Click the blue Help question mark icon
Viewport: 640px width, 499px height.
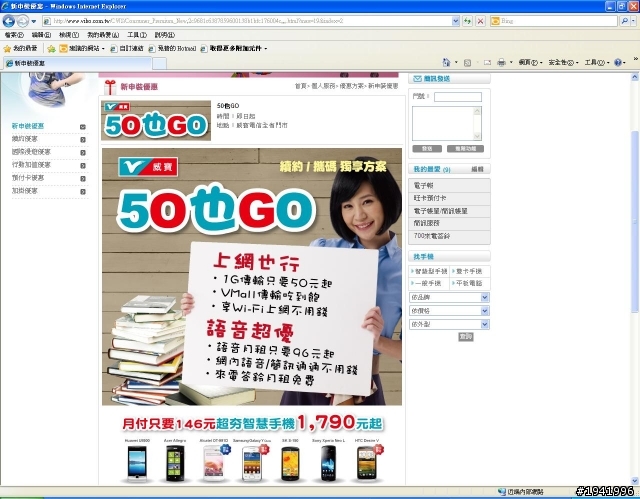point(618,62)
